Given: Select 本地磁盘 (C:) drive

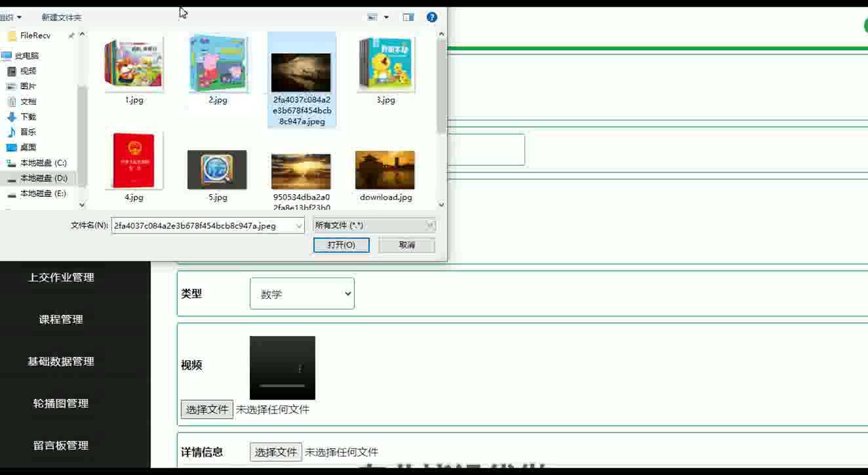Looking at the screenshot, I should (43, 163).
